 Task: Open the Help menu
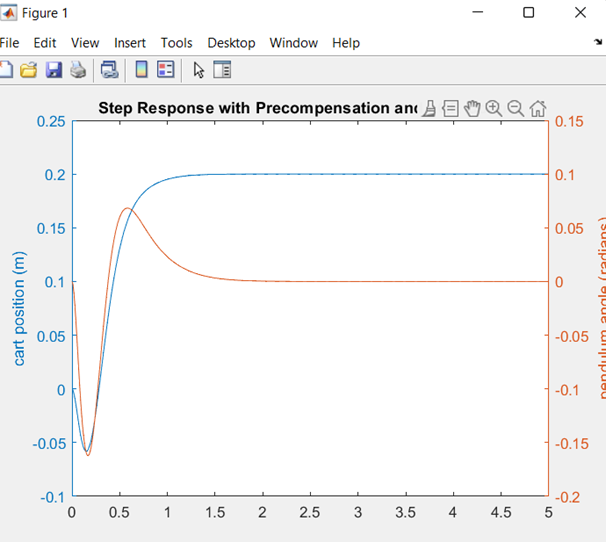(x=346, y=43)
